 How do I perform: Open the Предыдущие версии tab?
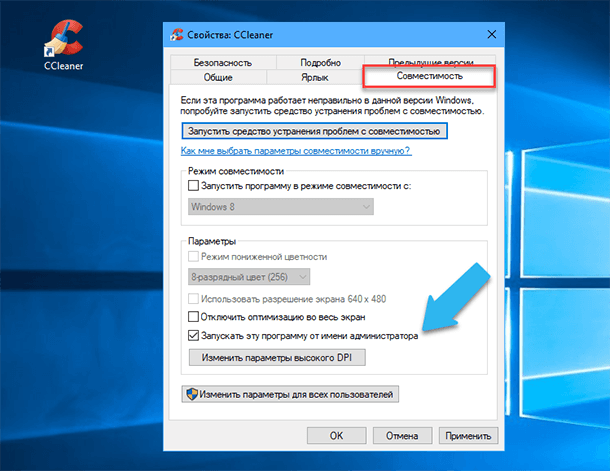[x=430, y=61]
